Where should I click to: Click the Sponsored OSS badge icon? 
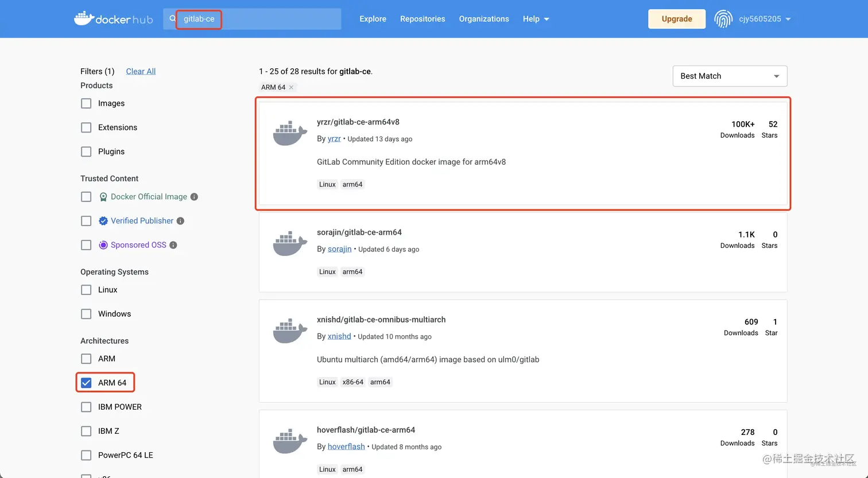(103, 245)
